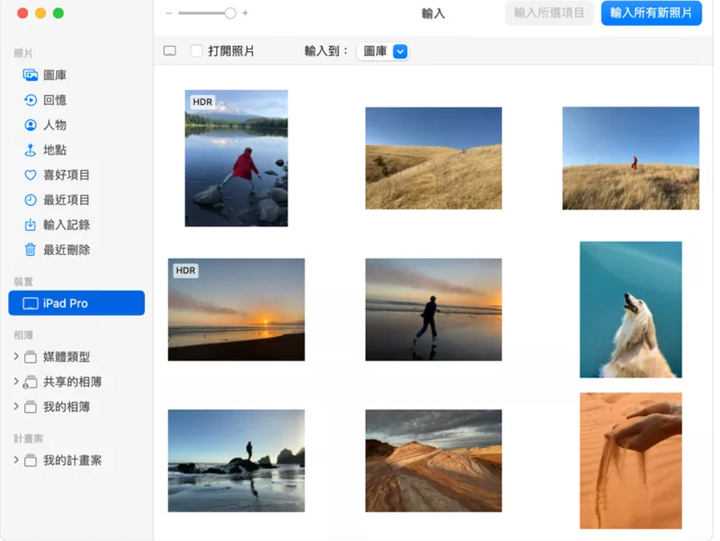Click the 輸入所有新照片 button
This screenshot has width=720, height=541.
coord(651,13)
